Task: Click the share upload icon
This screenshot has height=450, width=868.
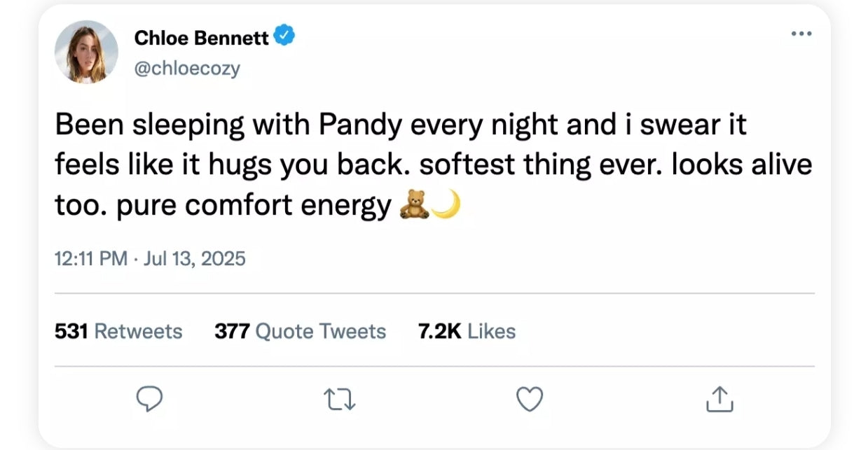Action: [x=719, y=399]
